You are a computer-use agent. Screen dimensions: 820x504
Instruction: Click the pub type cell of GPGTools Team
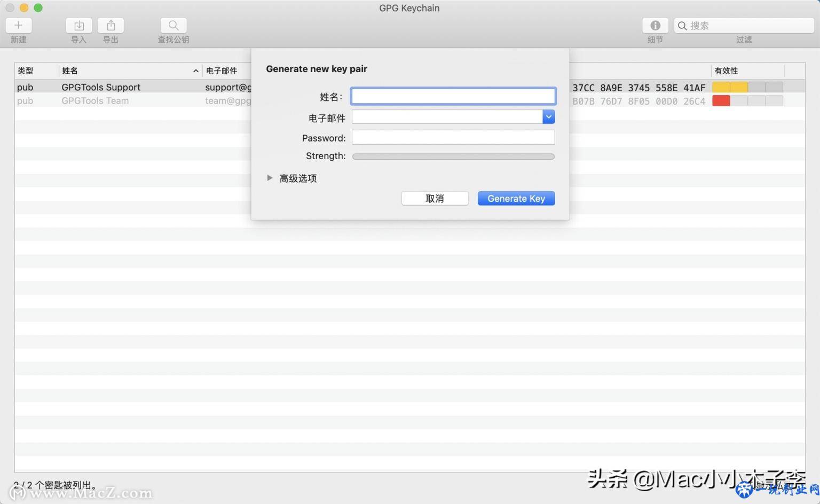point(25,100)
